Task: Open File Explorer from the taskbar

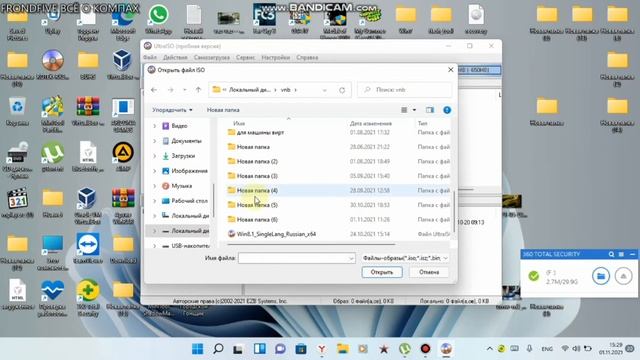Action: pos(343,349)
